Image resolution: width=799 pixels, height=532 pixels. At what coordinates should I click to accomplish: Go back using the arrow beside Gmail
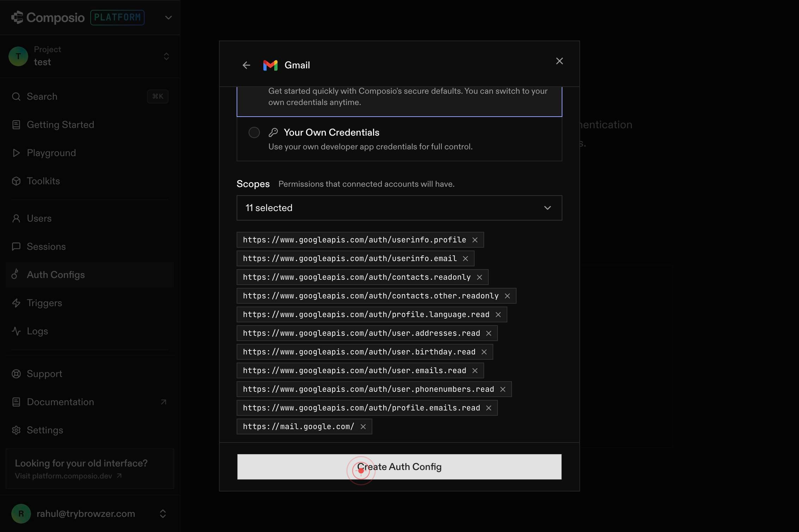coord(246,65)
